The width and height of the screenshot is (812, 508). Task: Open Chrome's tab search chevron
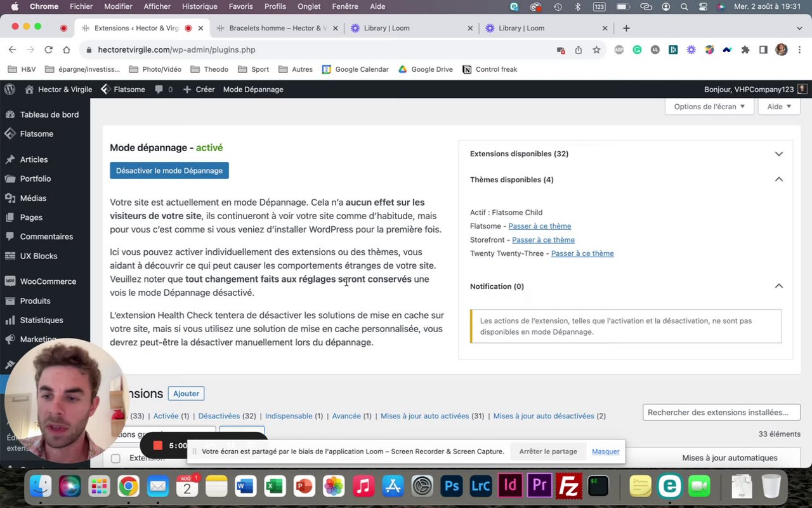tap(799, 28)
